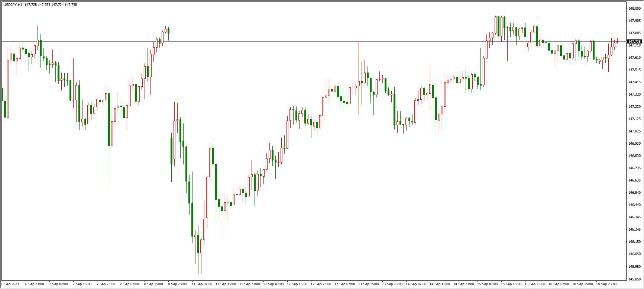Viewport: 644px width, 289px height.
Task: Click the 12 Sep 15:00 time label
Action: (x=297, y=284)
